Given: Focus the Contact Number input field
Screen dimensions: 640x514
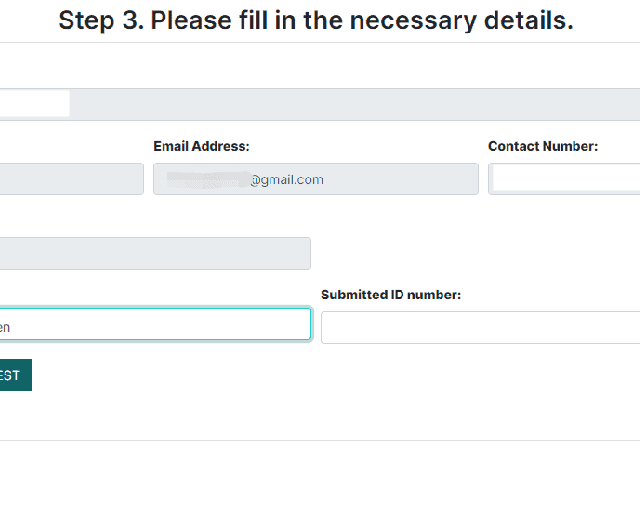Looking at the screenshot, I should 566,179.
